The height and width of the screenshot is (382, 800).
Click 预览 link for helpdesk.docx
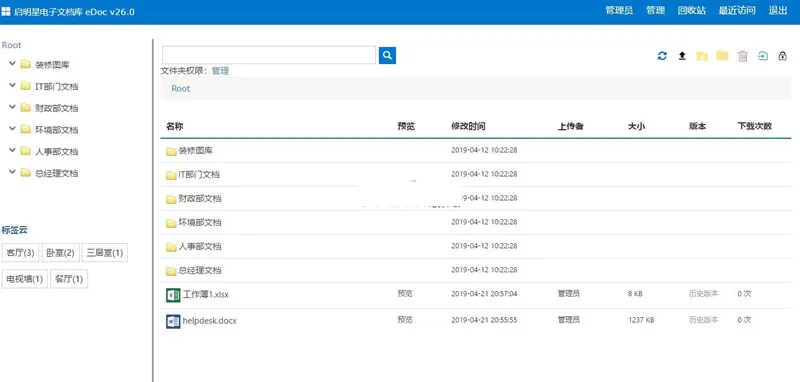[x=405, y=320]
